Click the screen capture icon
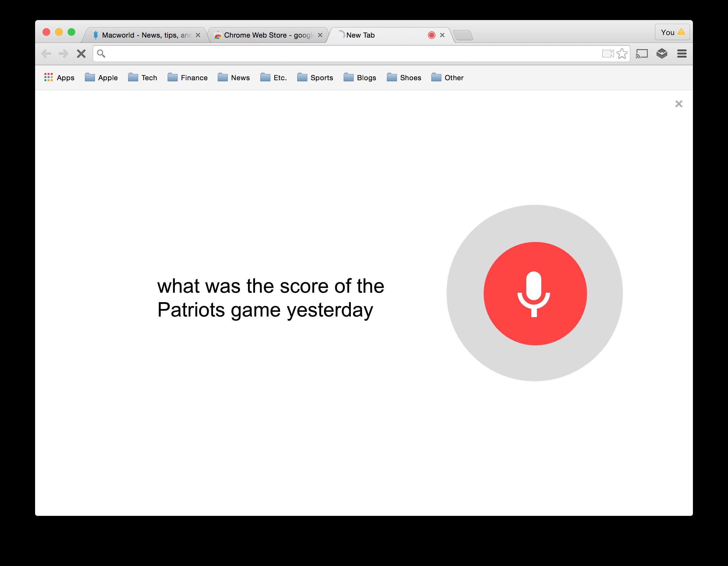728x566 pixels. (608, 55)
